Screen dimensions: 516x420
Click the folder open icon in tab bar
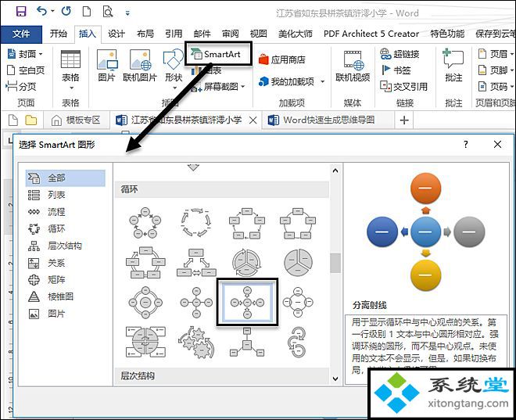[x=31, y=120]
